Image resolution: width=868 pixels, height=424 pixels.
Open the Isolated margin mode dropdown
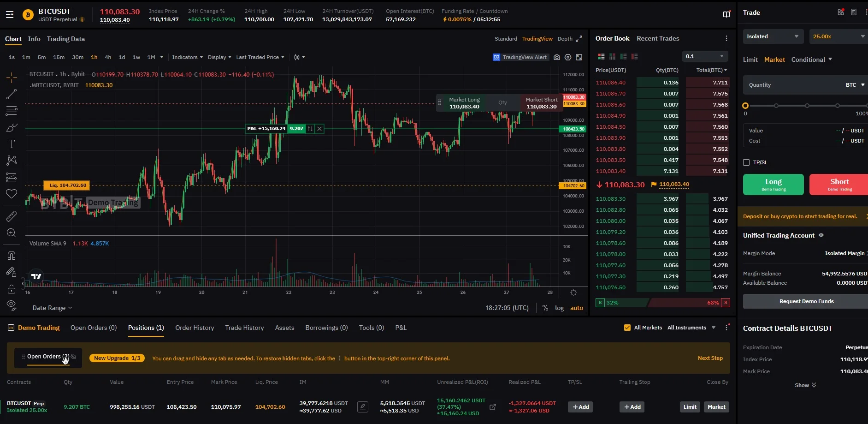pyautogui.click(x=774, y=36)
